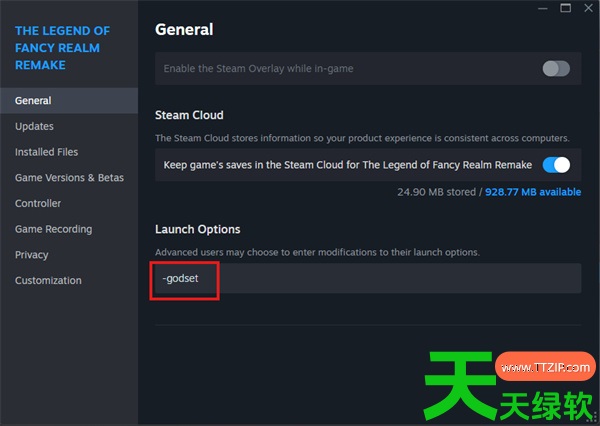Open the General settings tab
The image size is (600, 426).
click(69, 101)
